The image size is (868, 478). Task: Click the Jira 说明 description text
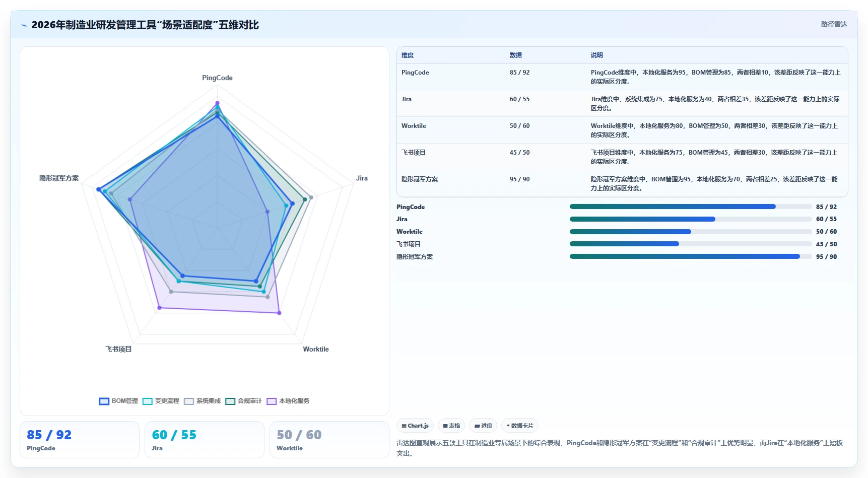(x=715, y=104)
